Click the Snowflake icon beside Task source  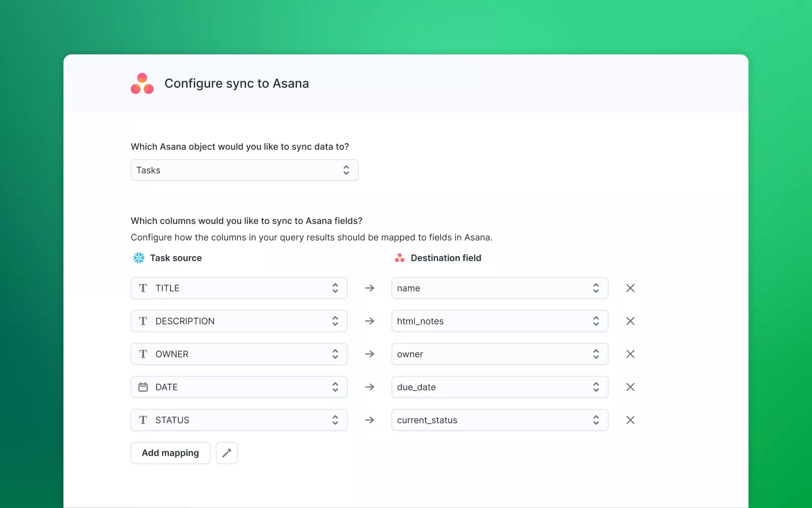tap(139, 258)
